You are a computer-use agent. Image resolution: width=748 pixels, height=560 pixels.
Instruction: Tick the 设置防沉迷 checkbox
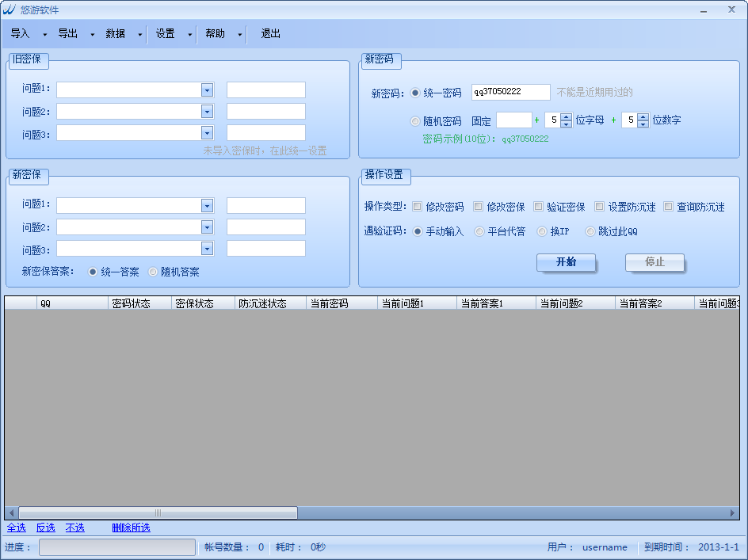click(x=600, y=207)
